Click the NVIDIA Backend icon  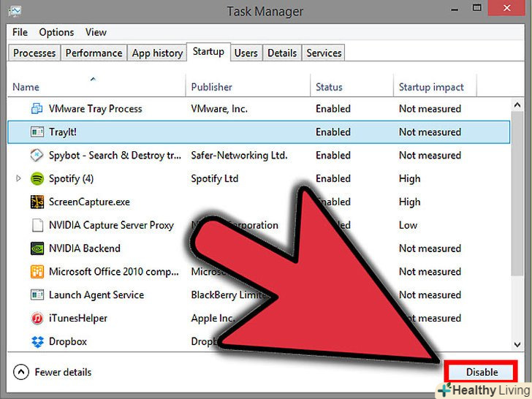click(37, 248)
